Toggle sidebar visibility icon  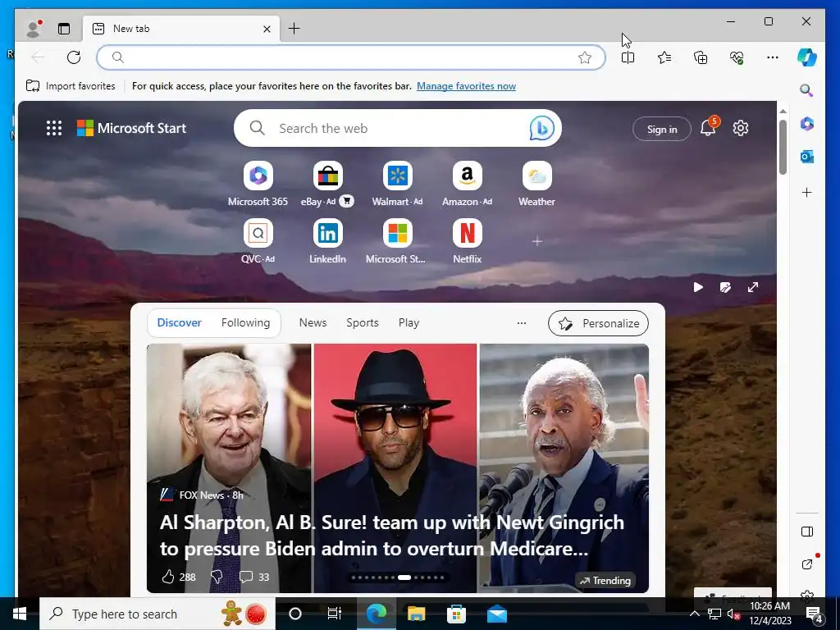[807, 532]
